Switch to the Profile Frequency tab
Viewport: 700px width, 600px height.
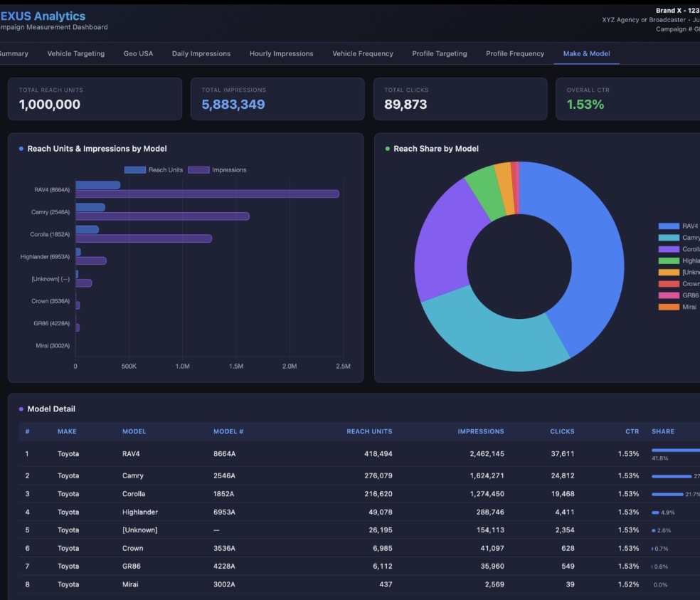[x=515, y=53]
